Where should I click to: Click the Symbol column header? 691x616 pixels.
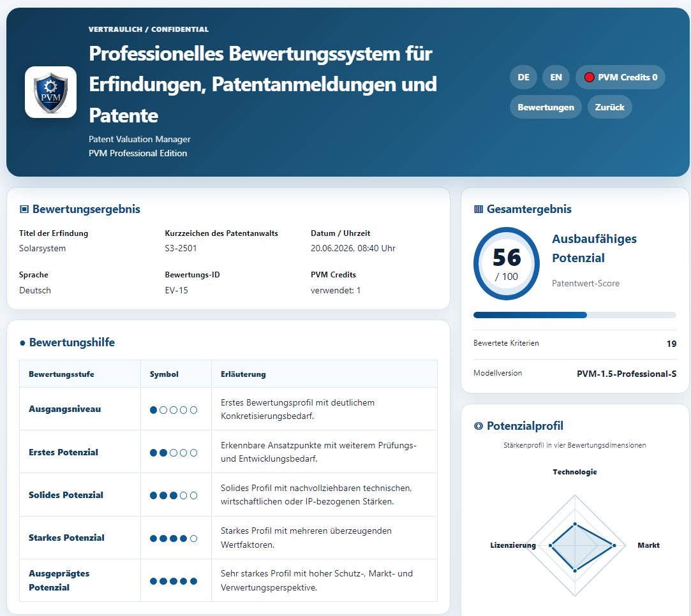click(164, 374)
